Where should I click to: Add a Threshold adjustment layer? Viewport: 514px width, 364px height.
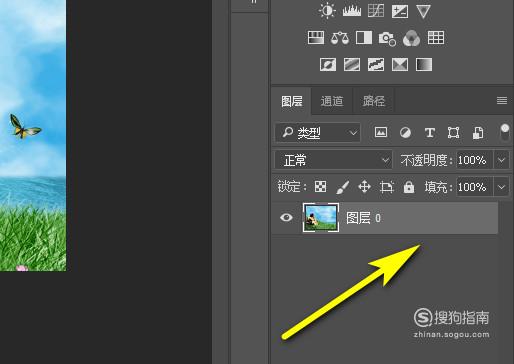click(376, 64)
